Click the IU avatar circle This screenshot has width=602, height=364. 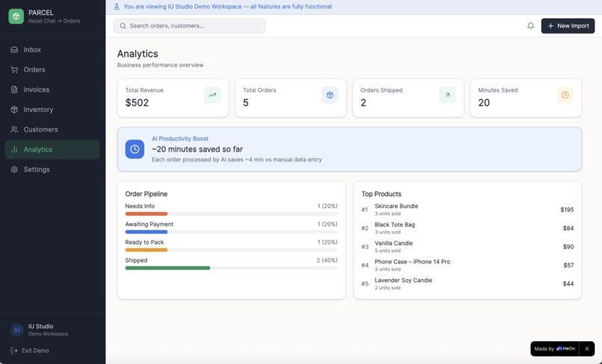point(17,330)
